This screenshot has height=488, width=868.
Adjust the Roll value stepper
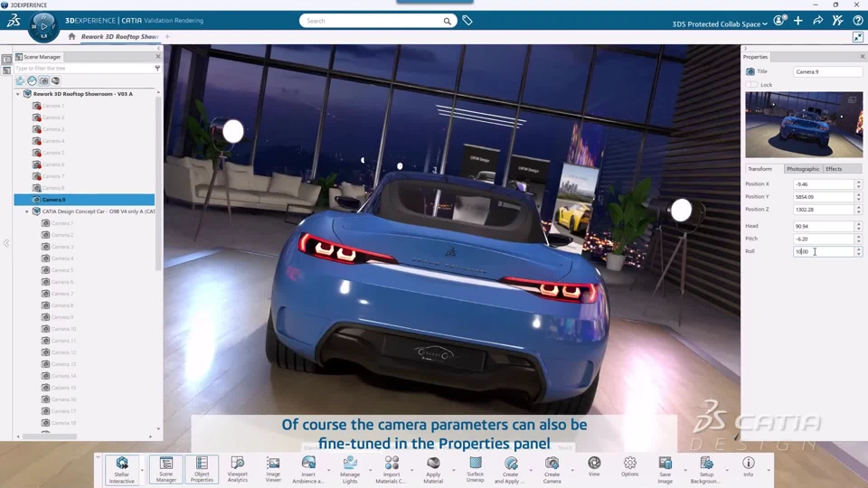(859, 251)
